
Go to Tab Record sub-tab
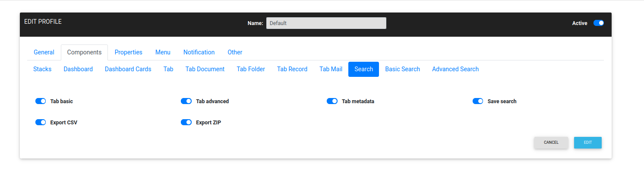point(292,69)
